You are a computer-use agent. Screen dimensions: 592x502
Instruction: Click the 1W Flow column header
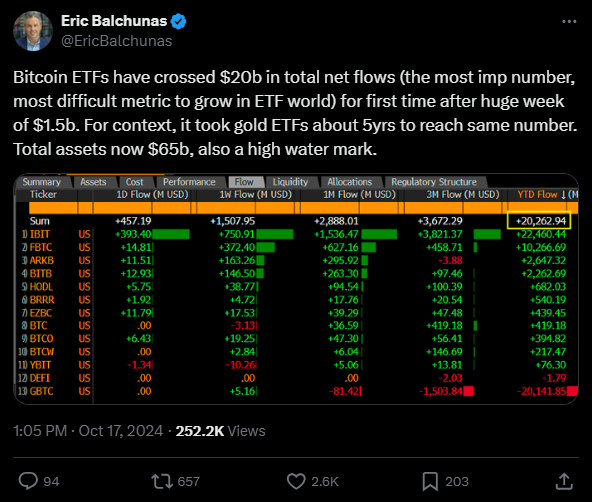coord(256,194)
